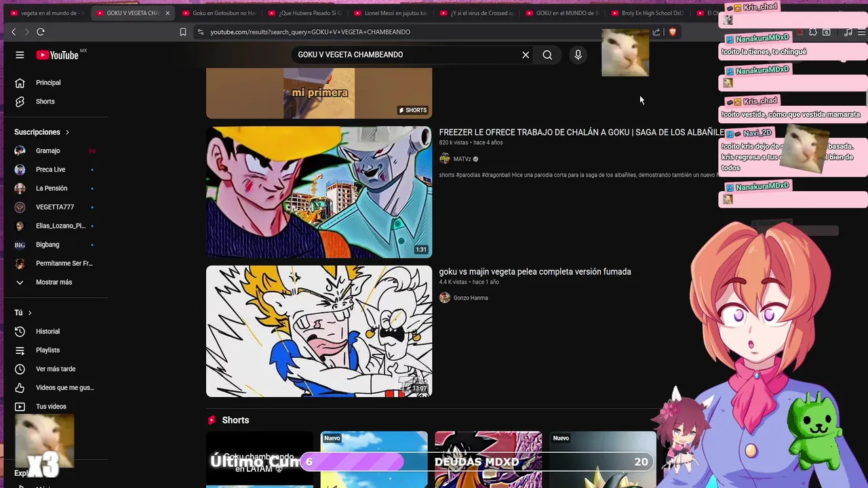The height and width of the screenshot is (488, 868).
Task: Click the DEUDAS MDXD progress bar
Action: click(x=477, y=462)
